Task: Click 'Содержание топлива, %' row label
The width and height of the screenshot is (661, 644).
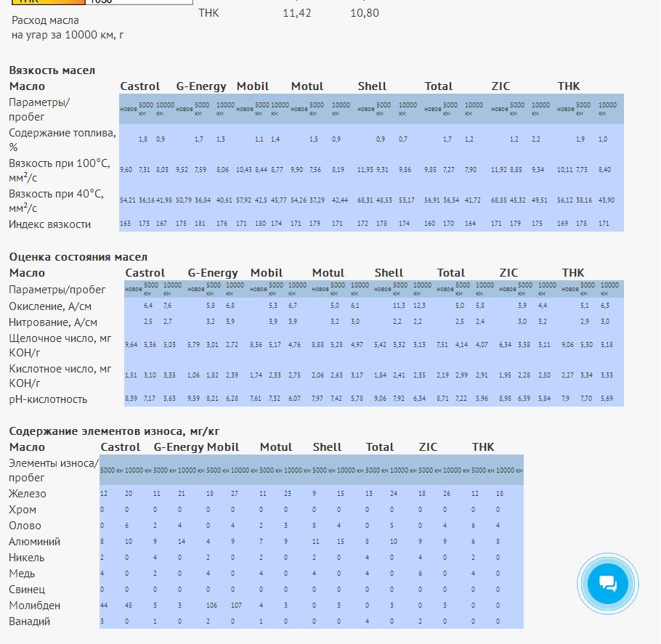Action: click(62, 140)
